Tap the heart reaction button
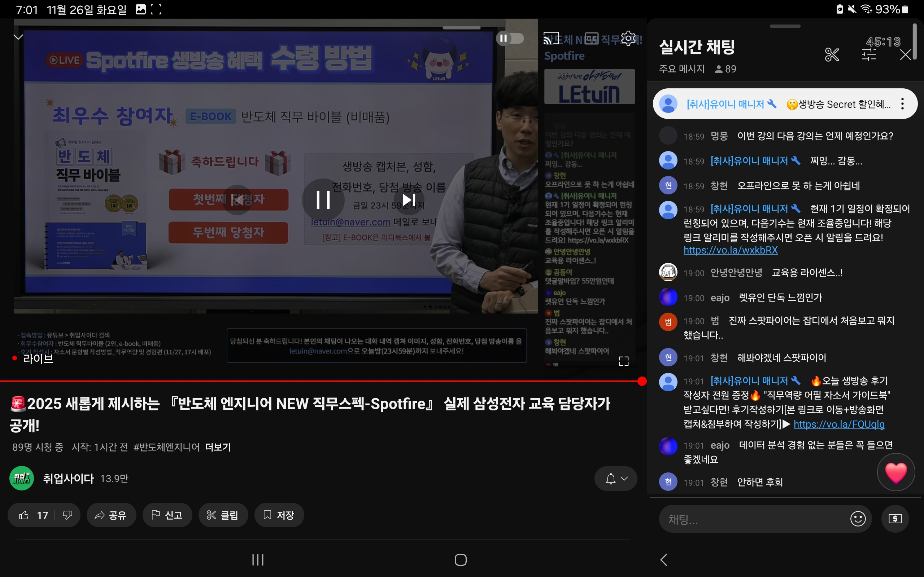This screenshot has height=577, width=924. (x=896, y=472)
